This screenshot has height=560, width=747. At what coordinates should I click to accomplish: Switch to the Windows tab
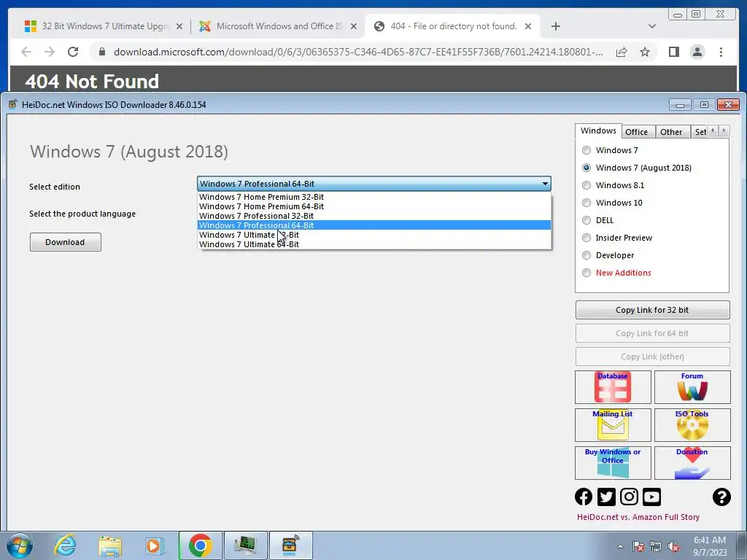[598, 131]
